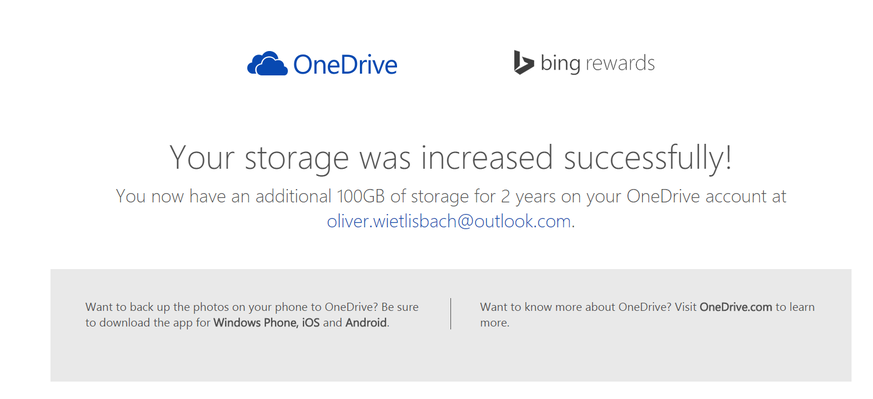Visit the OneDrive.com link
This screenshot has width=873, height=399.
tap(736, 307)
